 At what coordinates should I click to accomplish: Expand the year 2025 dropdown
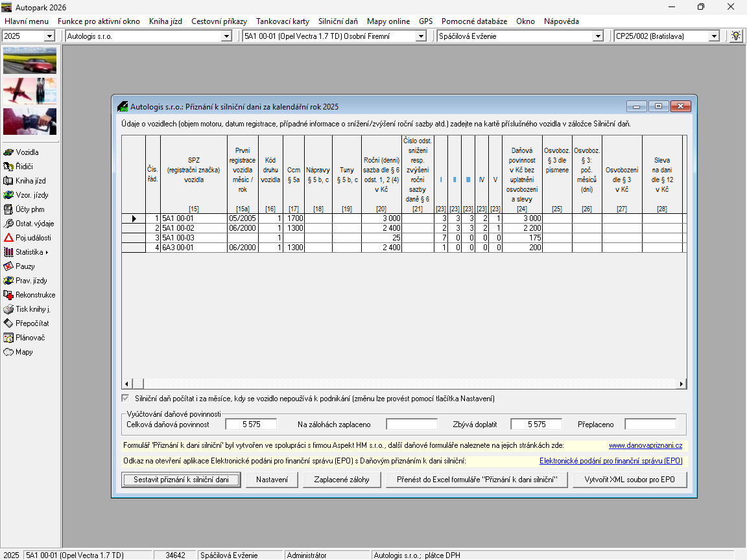[49, 36]
